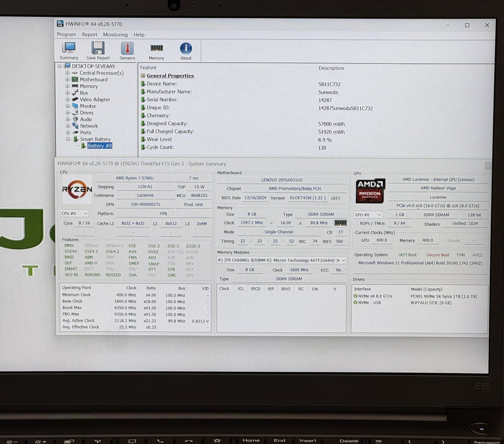504x444 pixels.
Task: Click the AMD Ryzen 7 5700U field
Action: pos(135,178)
